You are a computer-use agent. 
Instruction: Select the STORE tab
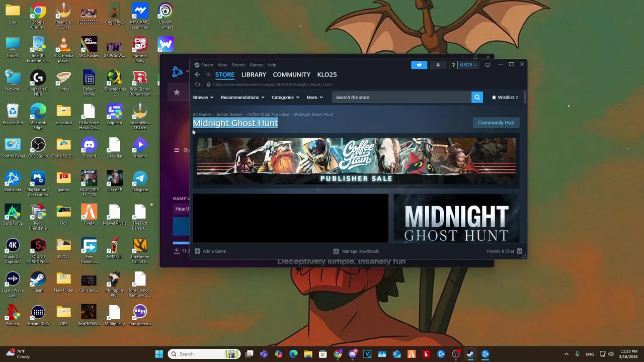point(225,74)
